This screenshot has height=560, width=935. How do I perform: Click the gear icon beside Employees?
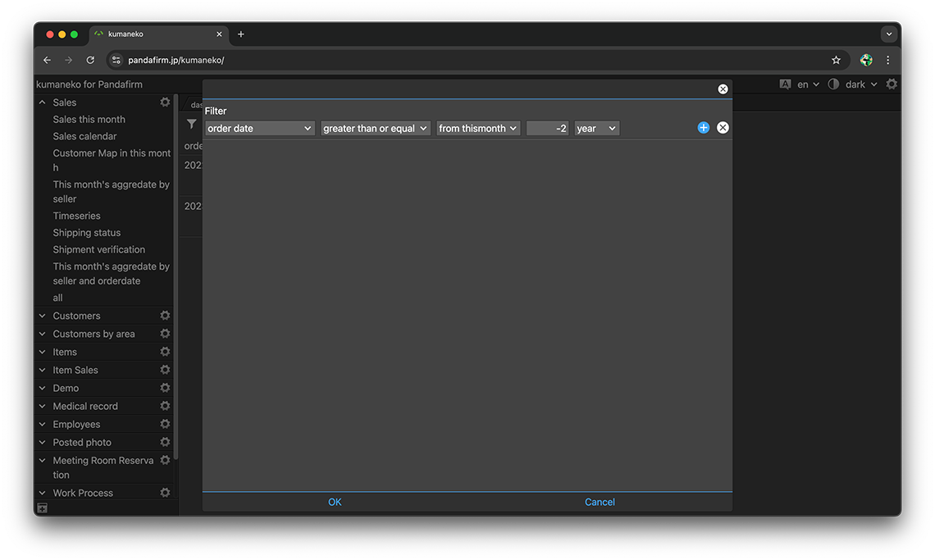tap(165, 424)
